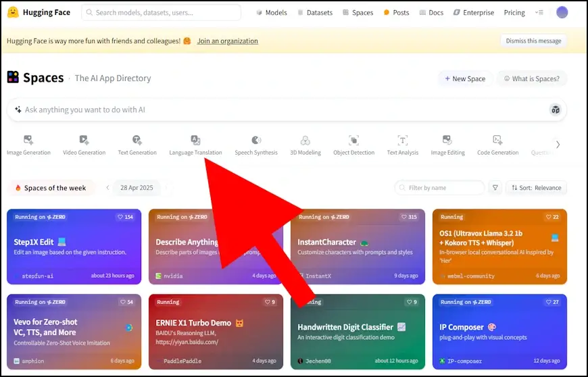Focus the Filter by name field

pyautogui.click(x=439, y=188)
